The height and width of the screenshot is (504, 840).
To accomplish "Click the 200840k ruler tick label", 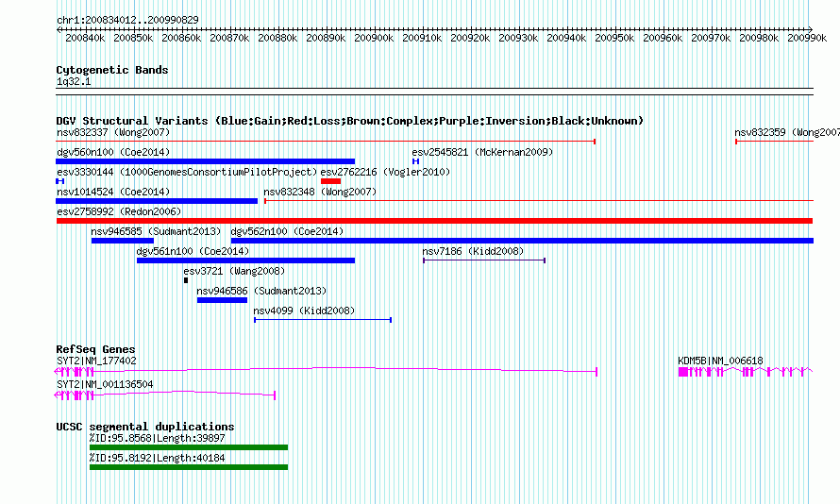I will 85,38.
